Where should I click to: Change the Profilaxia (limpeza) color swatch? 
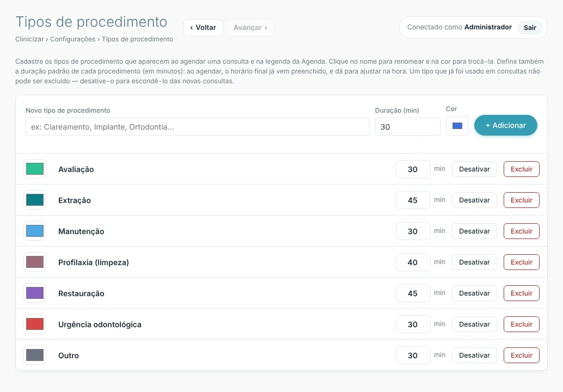pyautogui.click(x=35, y=262)
